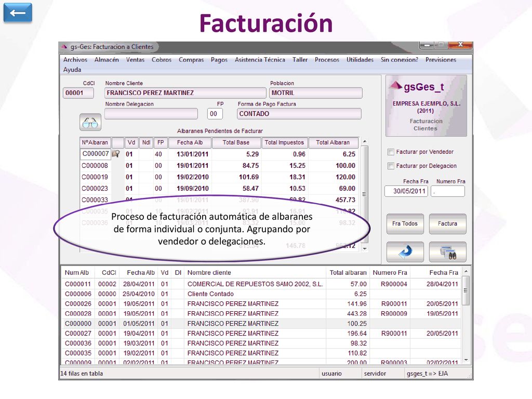Open the Sin conexion? menu

(400, 60)
